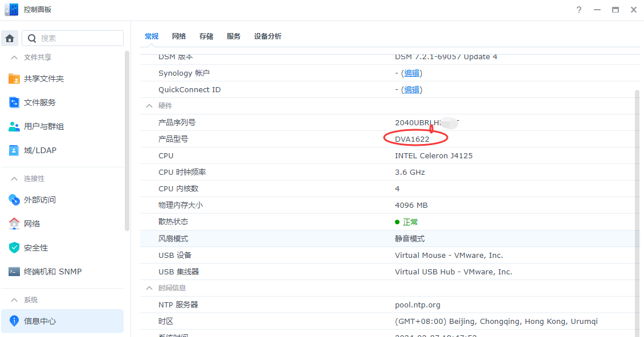This screenshot has width=644, height=337.
Task: Edit the QuickConnect ID via 编辑 link
Action: click(x=412, y=89)
